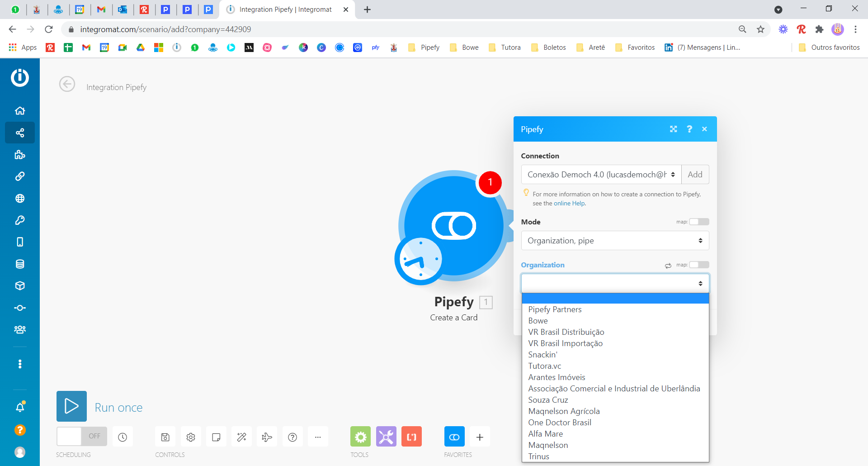Follow the online Help link
Viewport: 868px width, 466px height.
[569, 204]
